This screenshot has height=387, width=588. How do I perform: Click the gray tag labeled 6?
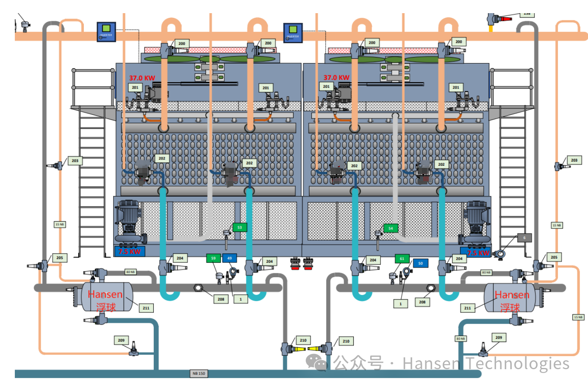(x=524, y=238)
